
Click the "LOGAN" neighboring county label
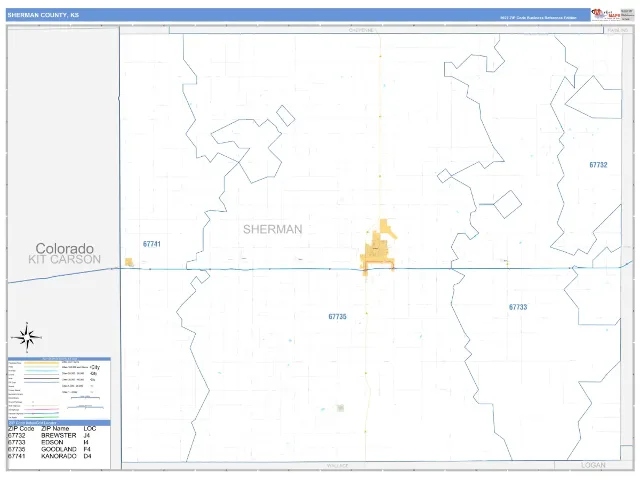(593, 465)
